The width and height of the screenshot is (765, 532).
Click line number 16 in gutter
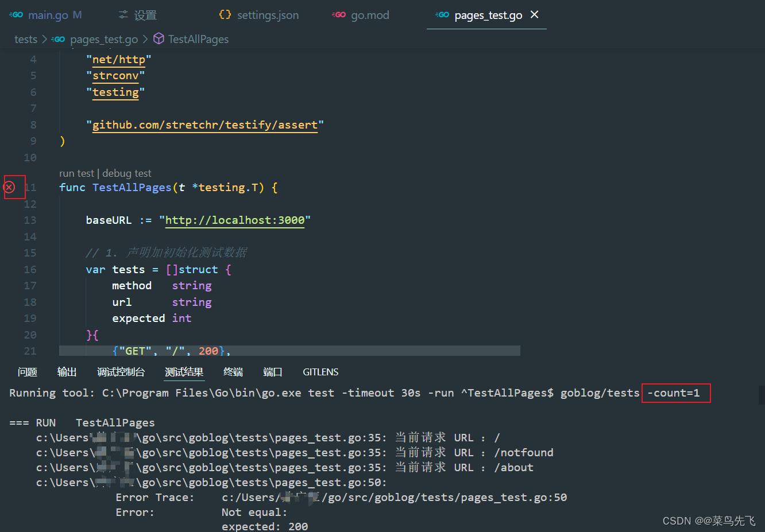pos(30,270)
